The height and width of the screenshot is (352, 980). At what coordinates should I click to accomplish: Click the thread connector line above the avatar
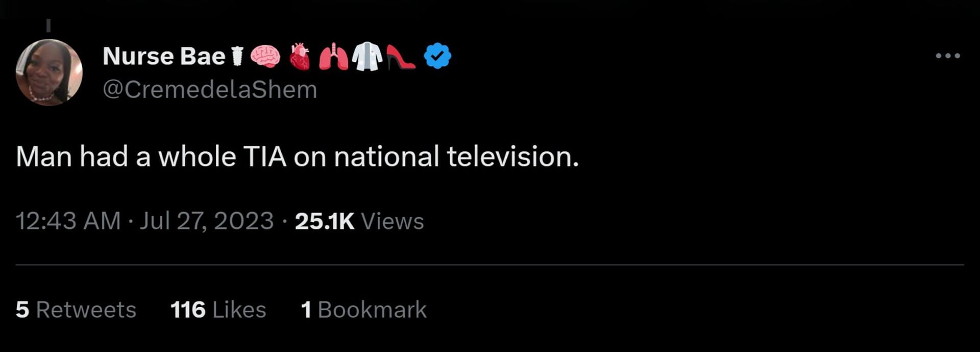(48, 26)
